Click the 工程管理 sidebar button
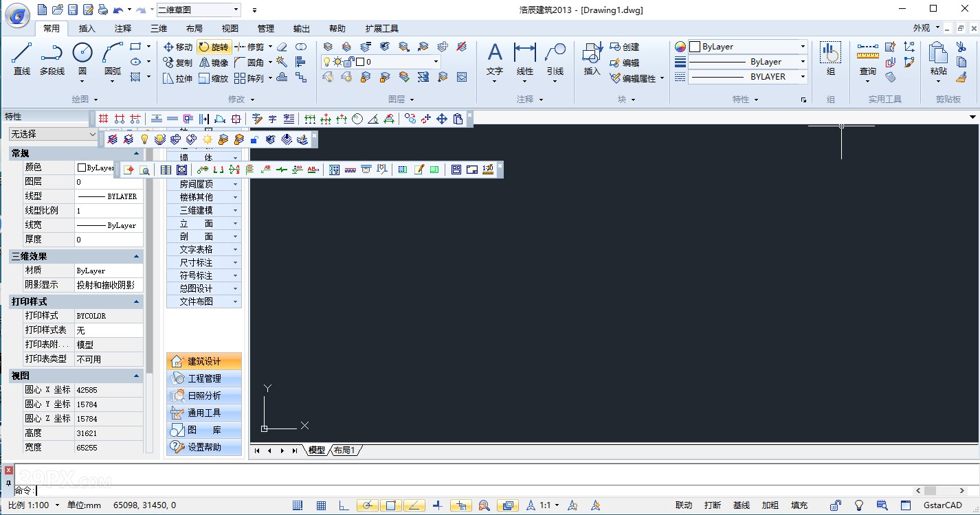Image resolution: width=980 pixels, height=515 pixels. click(x=204, y=378)
